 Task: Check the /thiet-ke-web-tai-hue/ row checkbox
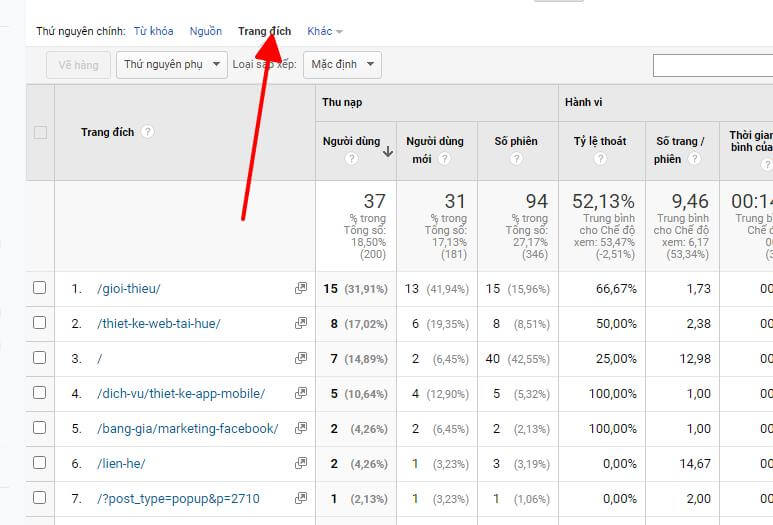(x=39, y=322)
